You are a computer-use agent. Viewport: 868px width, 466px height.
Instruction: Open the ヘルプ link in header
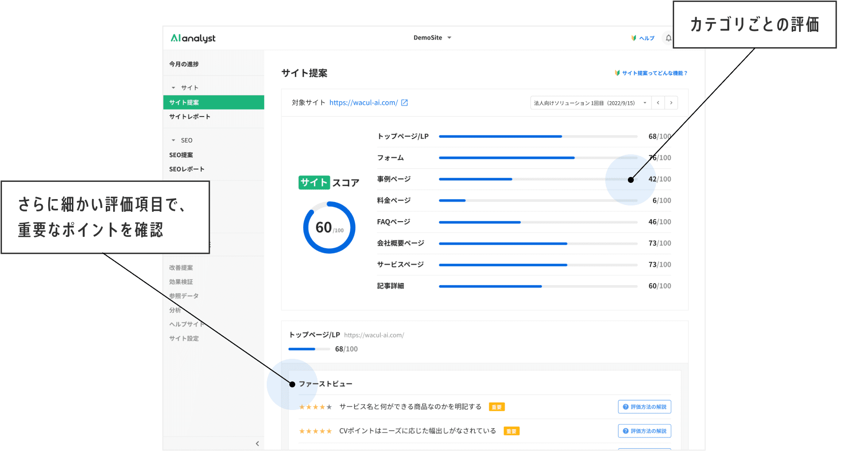tap(643, 38)
